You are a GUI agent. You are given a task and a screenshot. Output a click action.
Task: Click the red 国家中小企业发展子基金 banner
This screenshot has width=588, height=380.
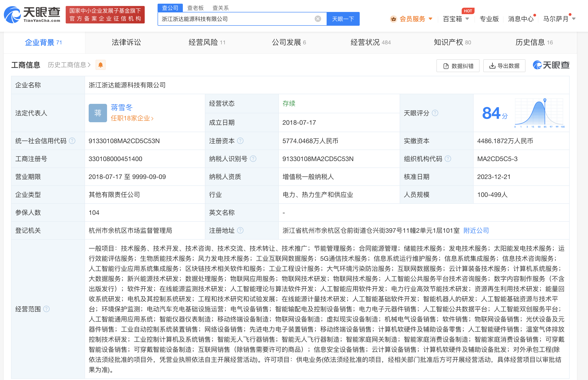[x=105, y=15]
